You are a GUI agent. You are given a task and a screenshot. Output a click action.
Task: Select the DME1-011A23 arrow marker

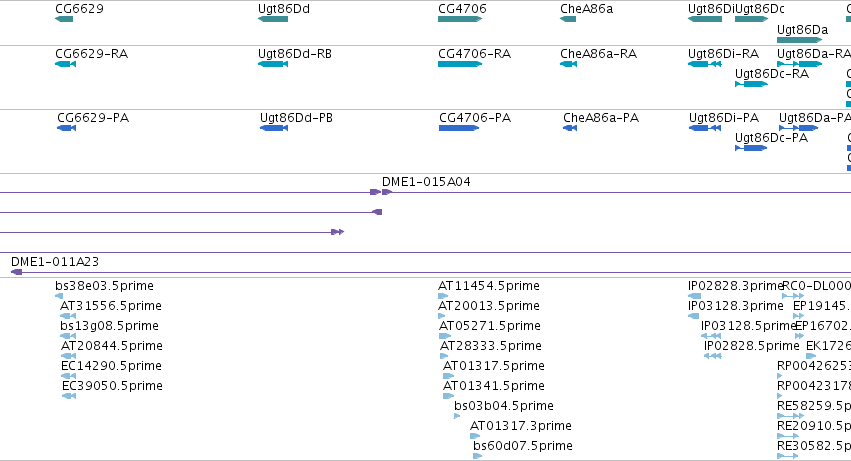tap(17, 272)
